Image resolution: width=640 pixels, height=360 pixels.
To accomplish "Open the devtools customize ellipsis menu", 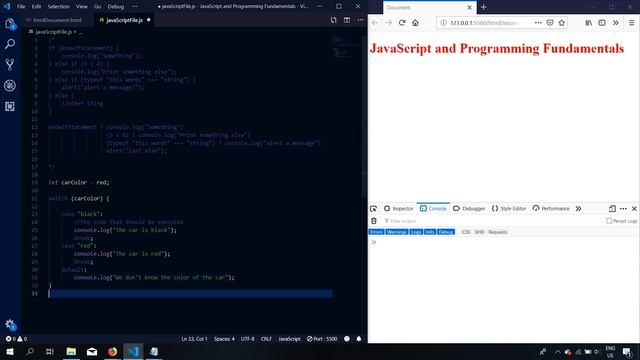I will point(623,209).
